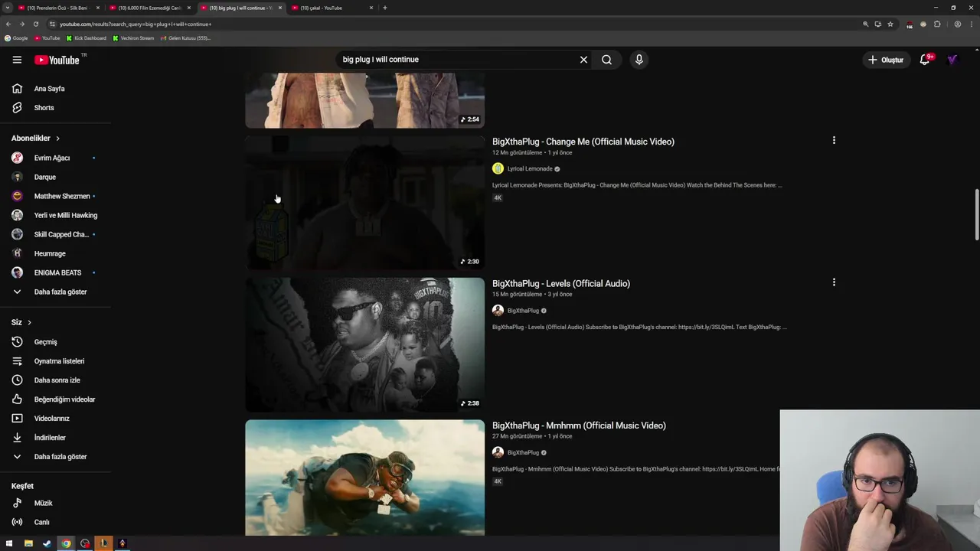Open BigXthaPlug channel under Levels video
The height and width of the screenshot is (551, 980).
coord(523,311)
